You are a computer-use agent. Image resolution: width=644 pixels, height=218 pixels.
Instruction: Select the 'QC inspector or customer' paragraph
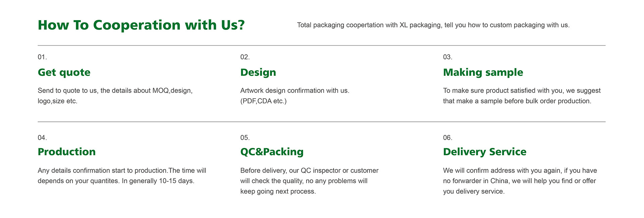[309, 181]
